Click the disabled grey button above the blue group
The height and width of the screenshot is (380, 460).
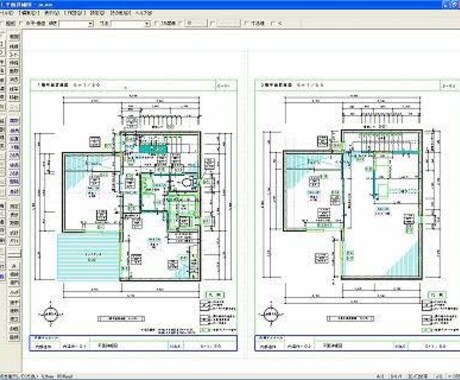14,107
